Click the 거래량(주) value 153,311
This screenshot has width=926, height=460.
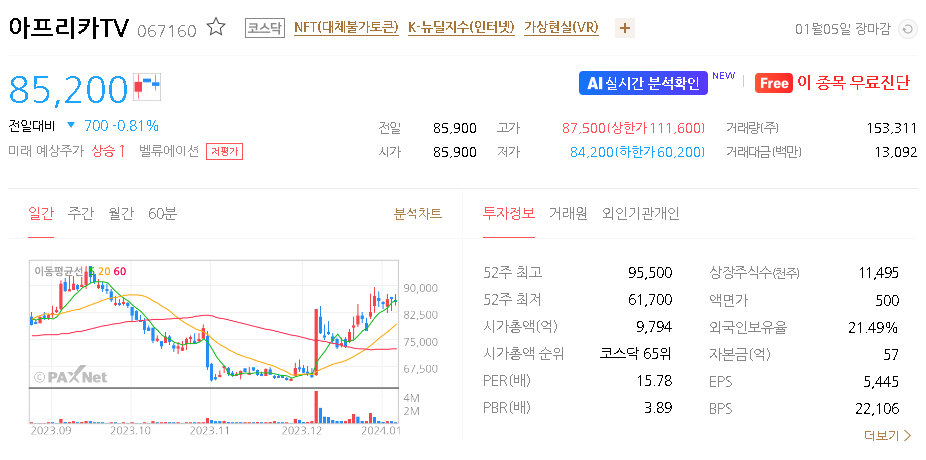pos(892,128)
